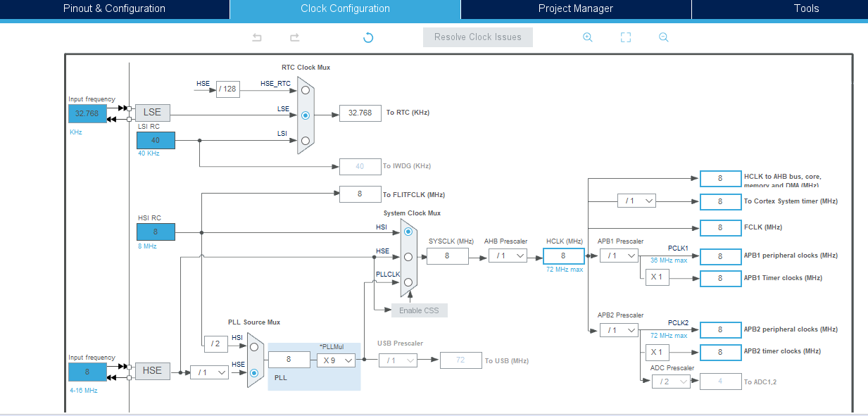Image resolution: width=868 pixels, height=416 pixels.
Task: Click the To USB (MHz) value box
Action: pyautogui.click(x=461, y=360)
